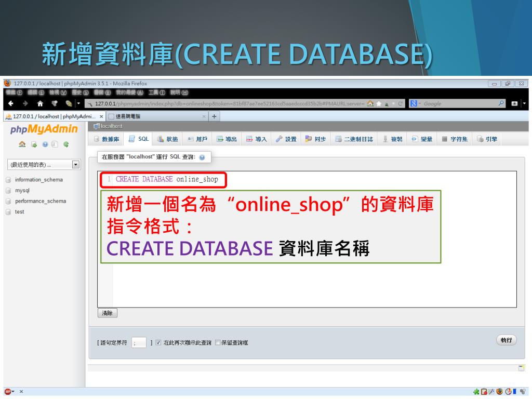Close the add-on bar with the small x
Image resolution: width=532 pixels, height=399 pixels.
pos(21,392)
